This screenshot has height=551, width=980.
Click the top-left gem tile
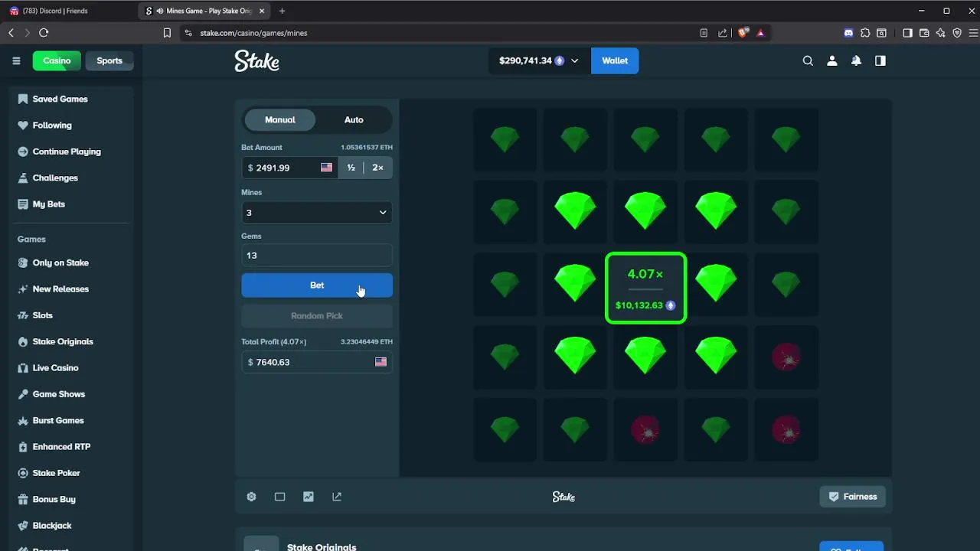[x=505, y=139]
